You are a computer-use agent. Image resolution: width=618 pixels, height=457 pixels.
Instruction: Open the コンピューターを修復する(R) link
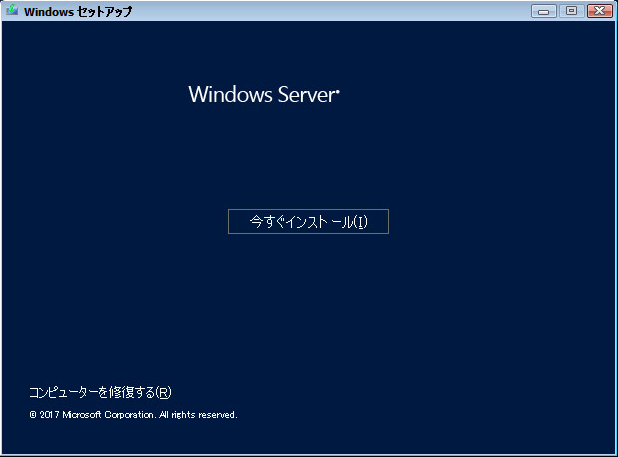(x=100, y=392)
